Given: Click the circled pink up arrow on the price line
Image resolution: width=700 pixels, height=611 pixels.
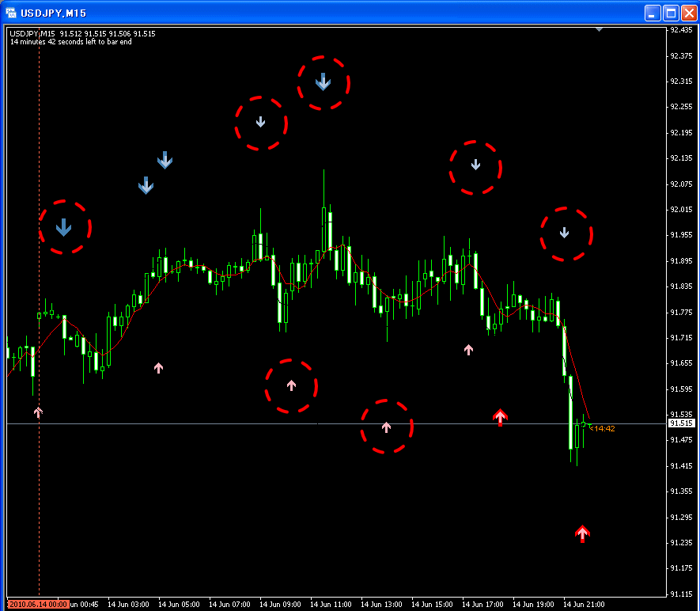Looking at the screenshot, I should click(386, 427).
